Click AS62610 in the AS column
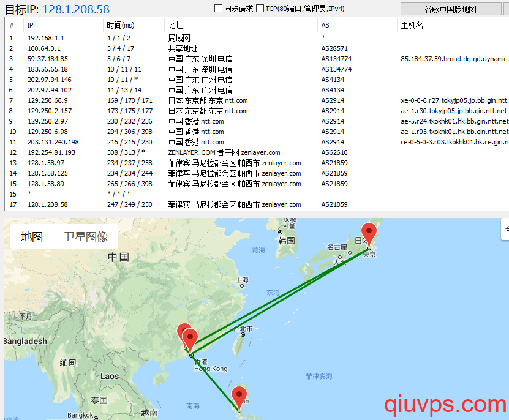509x420 pixels. click(334, 152)
